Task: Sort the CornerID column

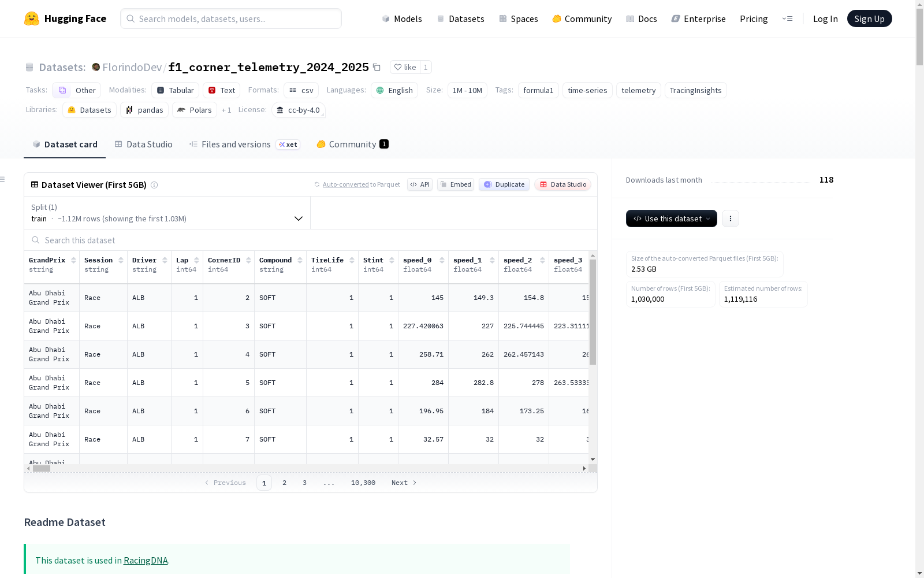Action: (249, 260)
